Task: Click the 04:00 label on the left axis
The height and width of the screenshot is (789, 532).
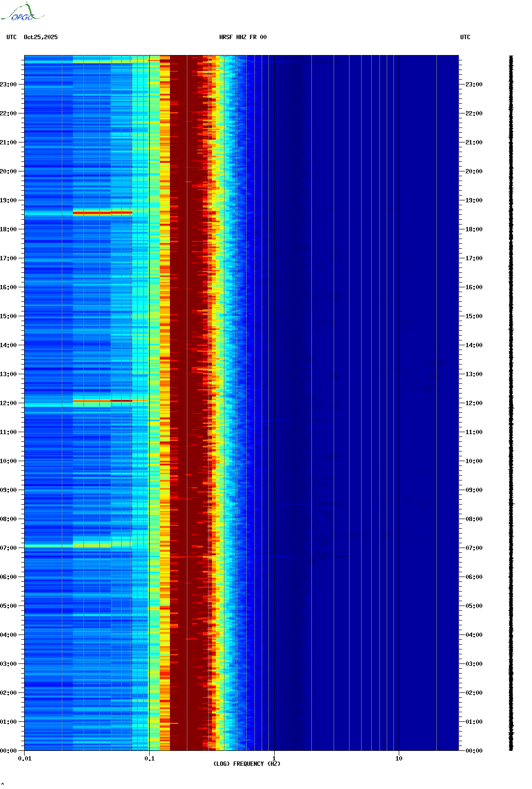Action: (8, 635)
